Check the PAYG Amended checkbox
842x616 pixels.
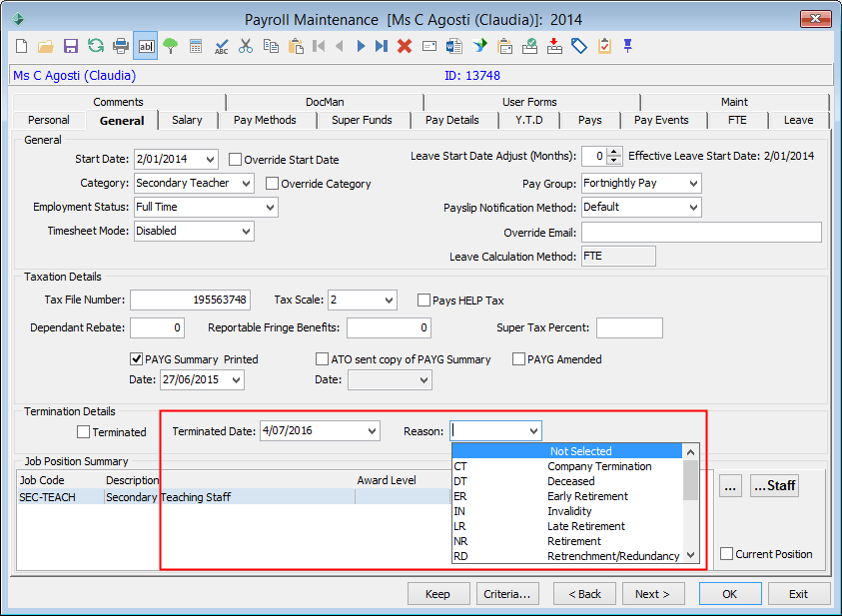coord(518,359)
